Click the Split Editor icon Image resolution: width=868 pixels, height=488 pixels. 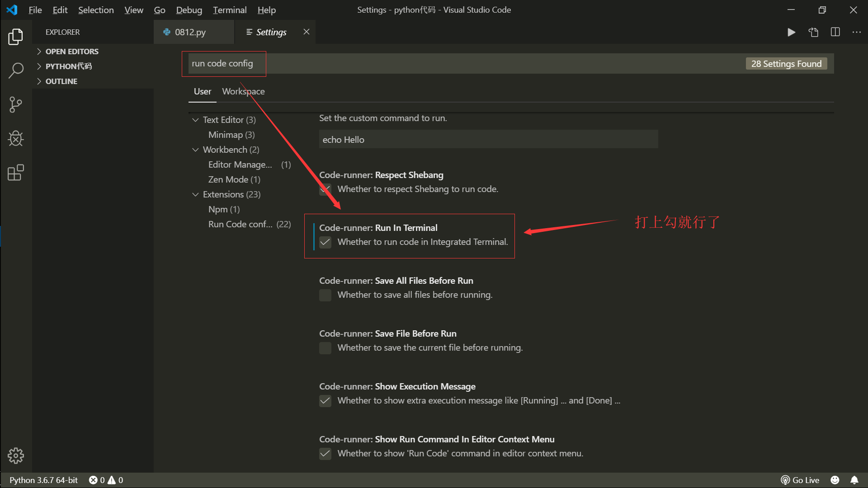coord(835,32)
